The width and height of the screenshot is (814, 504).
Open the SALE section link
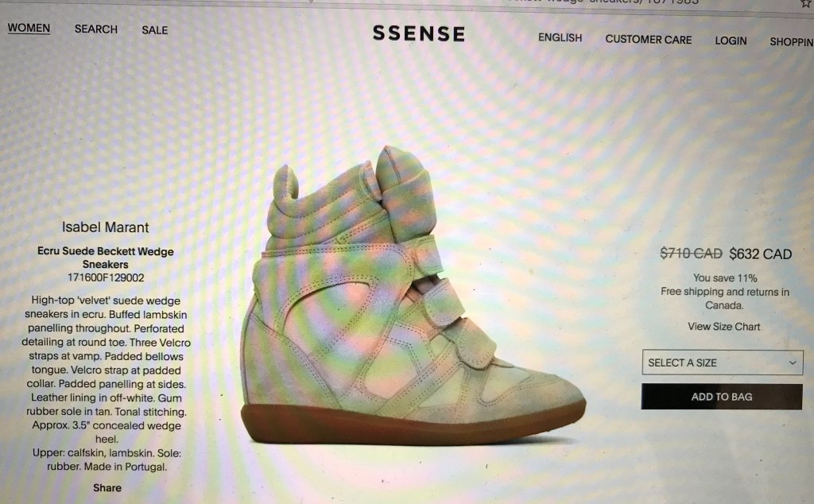click(x=155, y=30)
